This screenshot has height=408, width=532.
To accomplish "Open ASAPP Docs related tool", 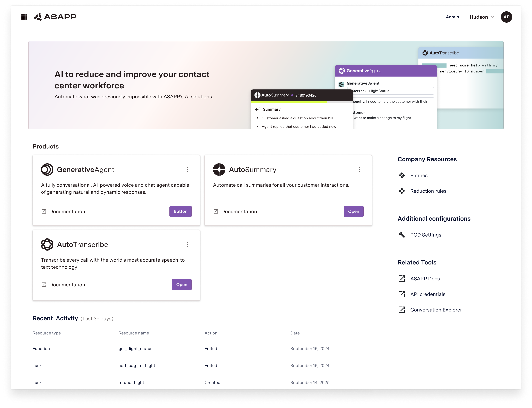I will [x=425, y=279].
